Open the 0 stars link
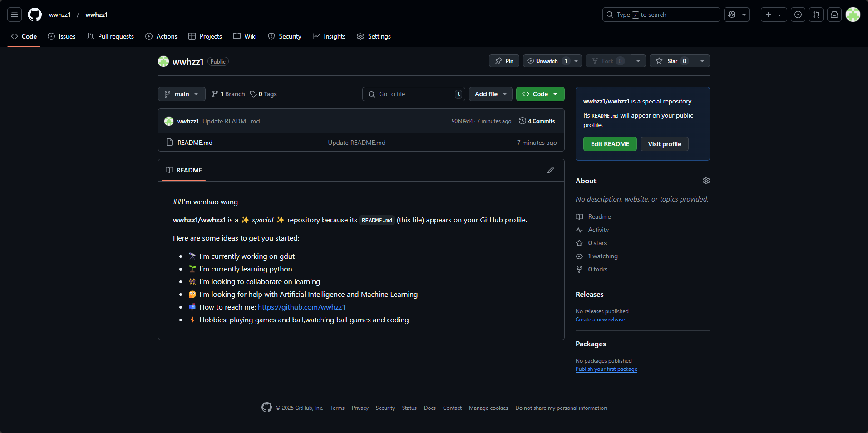Image resolution: width=868 pixels, height=433 pixels. pos(592,243)
